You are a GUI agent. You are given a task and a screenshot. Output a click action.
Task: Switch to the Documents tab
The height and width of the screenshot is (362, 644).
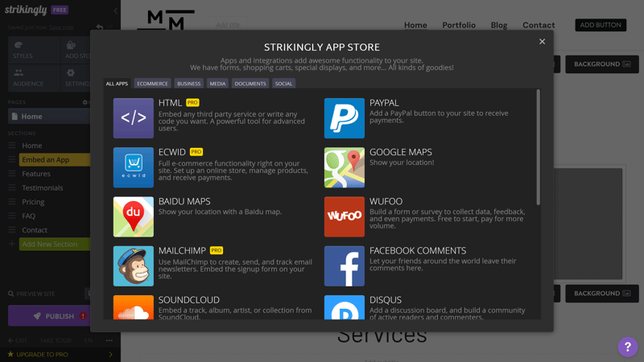(x=250, y=84)
